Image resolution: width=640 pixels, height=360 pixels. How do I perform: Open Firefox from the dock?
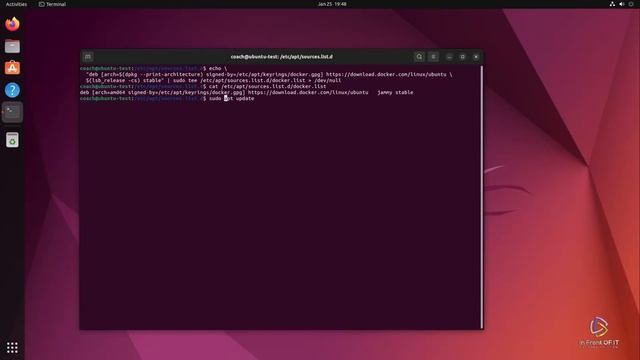click(12, 24)
